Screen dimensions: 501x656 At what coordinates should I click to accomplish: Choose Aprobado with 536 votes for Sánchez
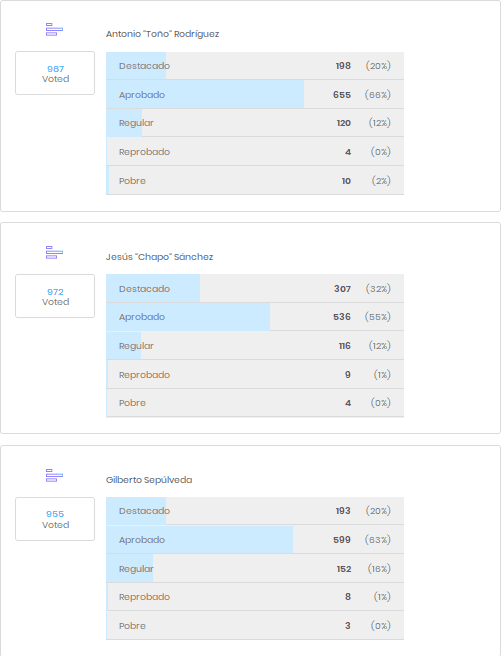(255, 317)
